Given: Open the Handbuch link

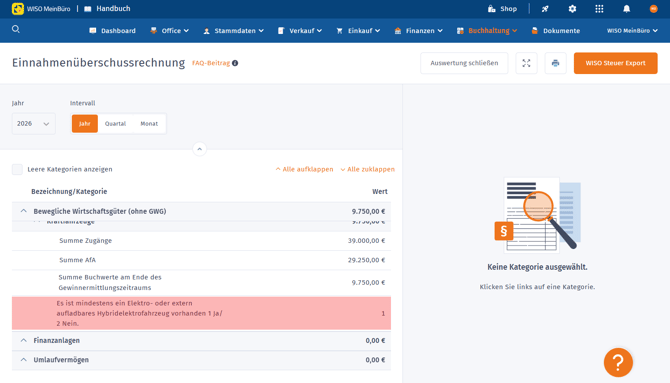Looking at the screenshot, I should 113,9.
